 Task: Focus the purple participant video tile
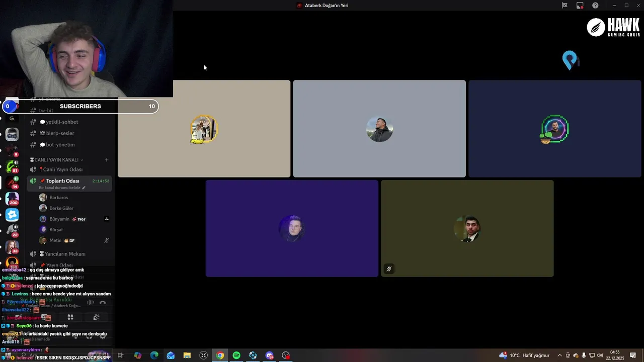[292, 228]
